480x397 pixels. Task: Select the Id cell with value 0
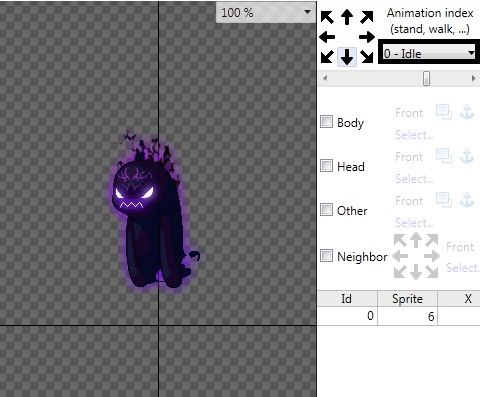347,316
